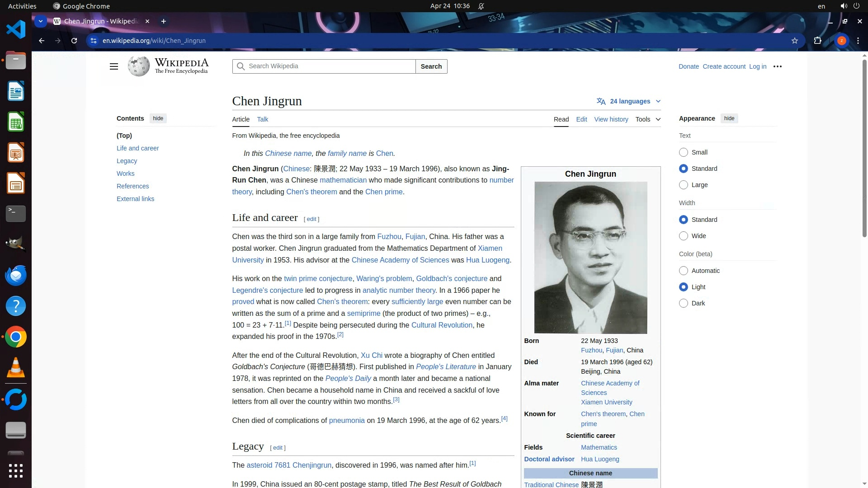Select Large text size option

tap(684, 185)
